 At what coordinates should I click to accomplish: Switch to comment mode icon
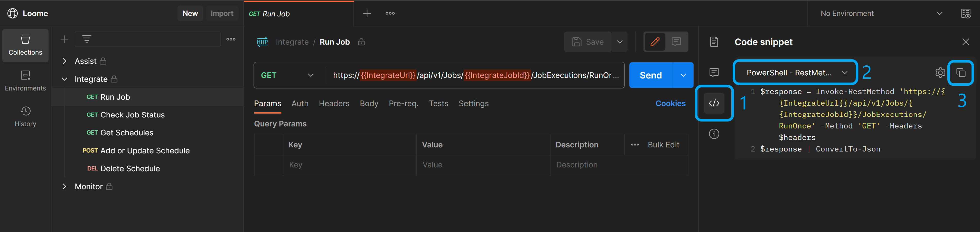[x=676, y=42]
